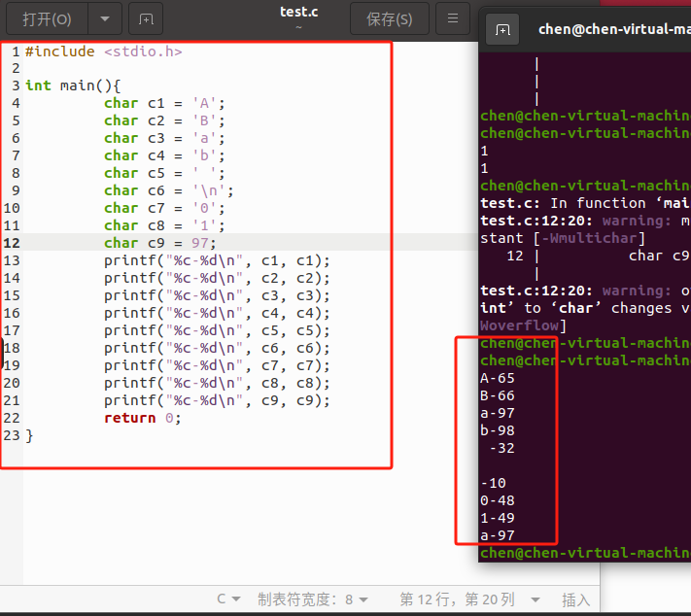The image size is (691, 616).
Task: Click the A-65 output line in terminal
Action: click(498, 379)
